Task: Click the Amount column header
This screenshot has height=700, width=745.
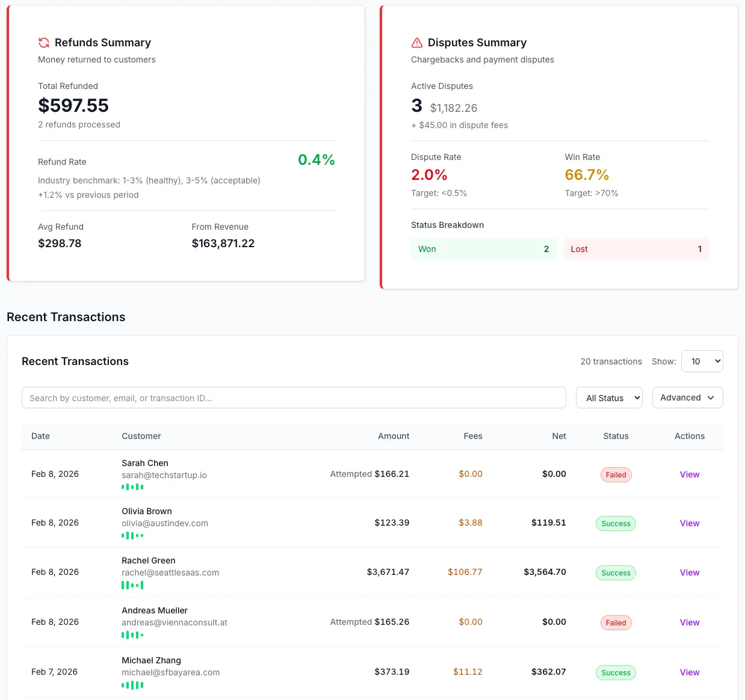Action: pos(394,436)
